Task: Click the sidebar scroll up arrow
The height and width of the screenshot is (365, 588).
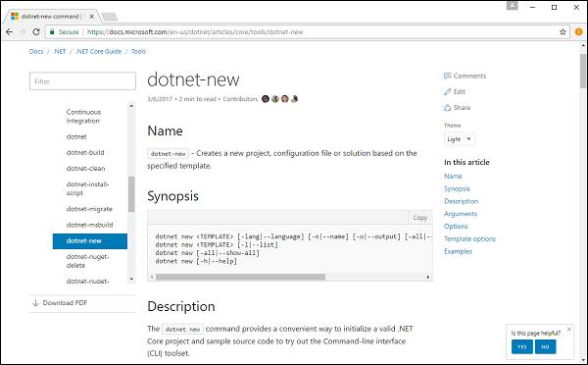Action: point(131,106)
